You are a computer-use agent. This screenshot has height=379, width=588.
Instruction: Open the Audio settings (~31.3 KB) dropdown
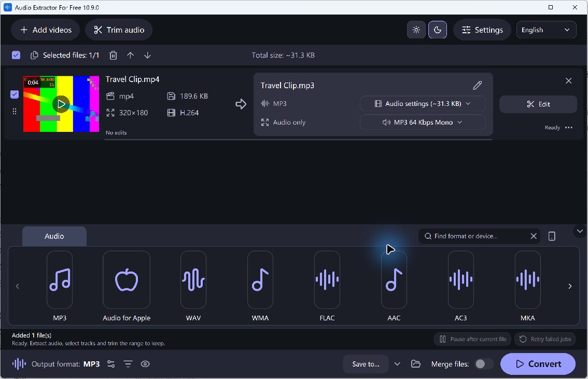click(423, 104)
